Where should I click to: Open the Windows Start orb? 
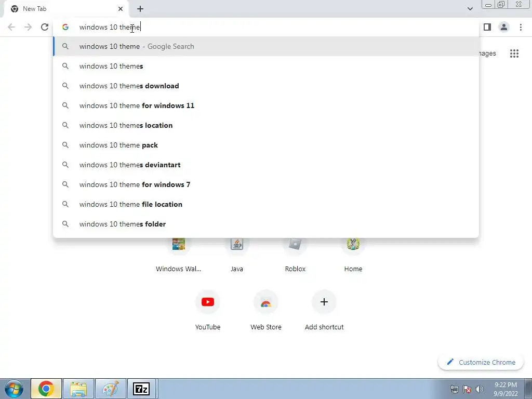point(14,389)
